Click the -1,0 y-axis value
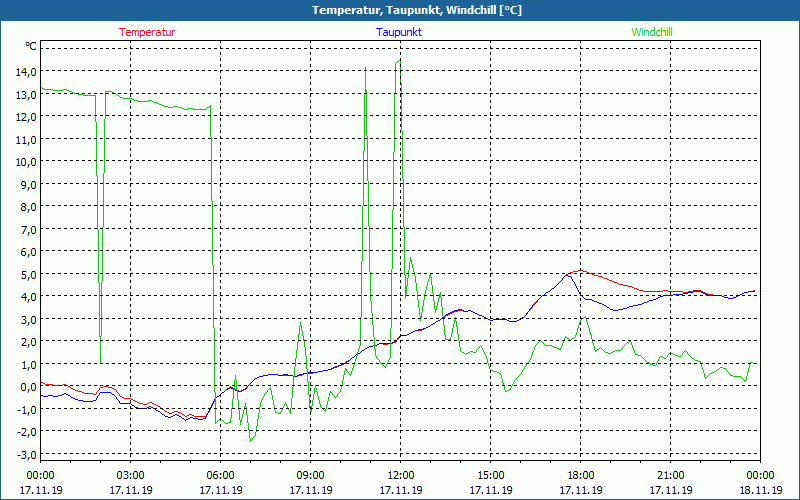 (x=27, y=409)
